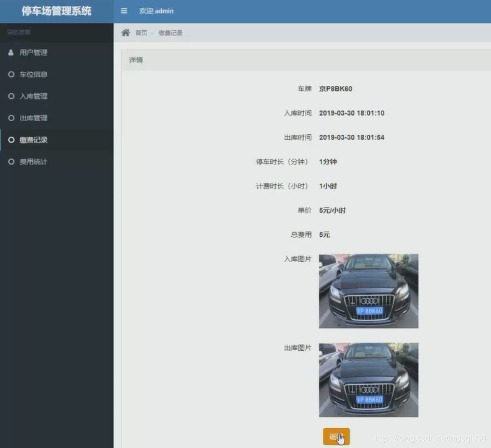The height and width of the screenshot is (448, 491).
Task: Click the 首页 breadcrumb link
Action: [x=141, y=33]
